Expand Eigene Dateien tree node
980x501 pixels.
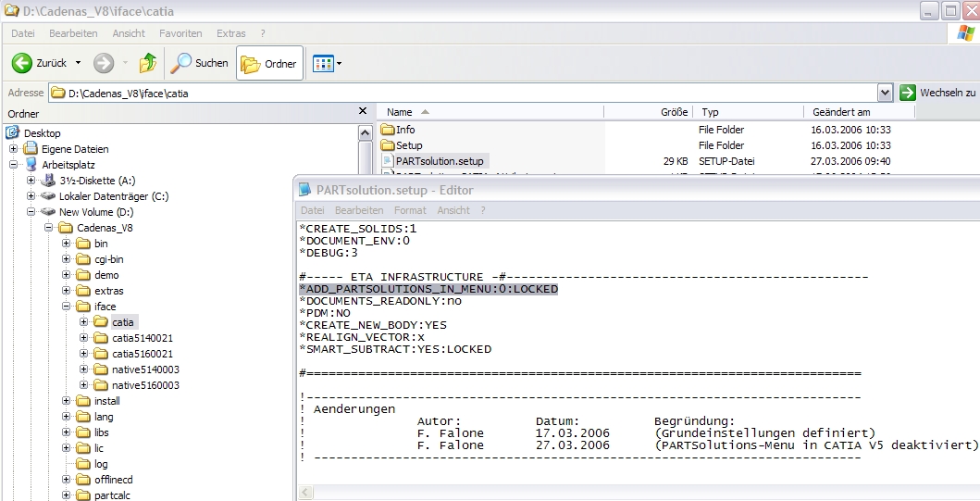point(13,149)
